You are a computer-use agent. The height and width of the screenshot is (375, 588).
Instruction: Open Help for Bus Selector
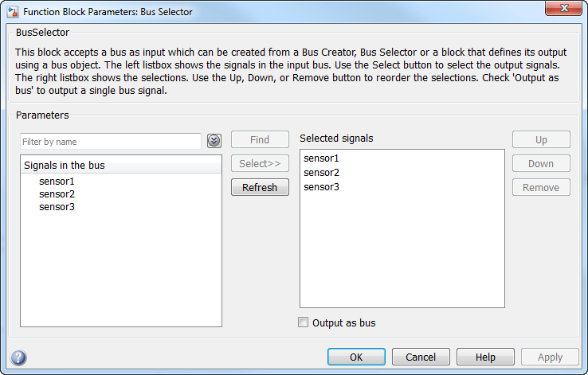click(x=485, y=357)
